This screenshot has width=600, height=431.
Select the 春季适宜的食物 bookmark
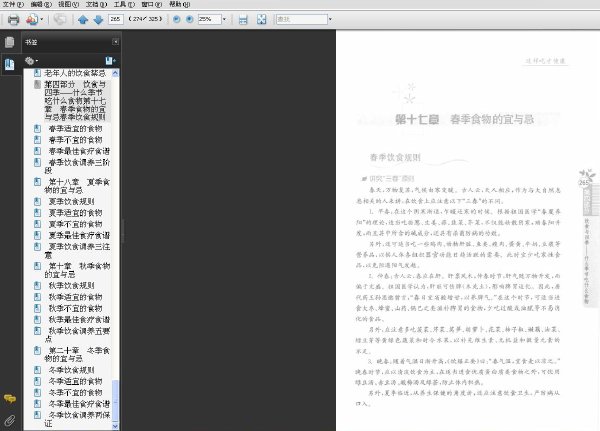point(75,129)
